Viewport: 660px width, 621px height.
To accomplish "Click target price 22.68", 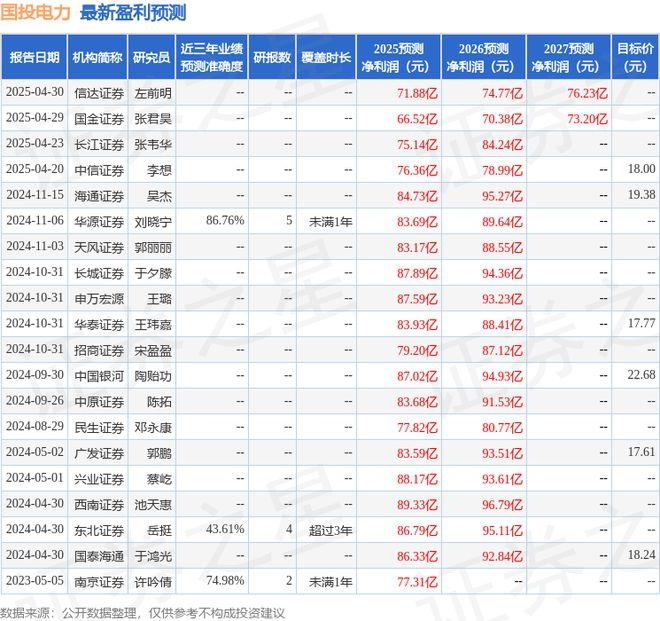I will (641, 374).
